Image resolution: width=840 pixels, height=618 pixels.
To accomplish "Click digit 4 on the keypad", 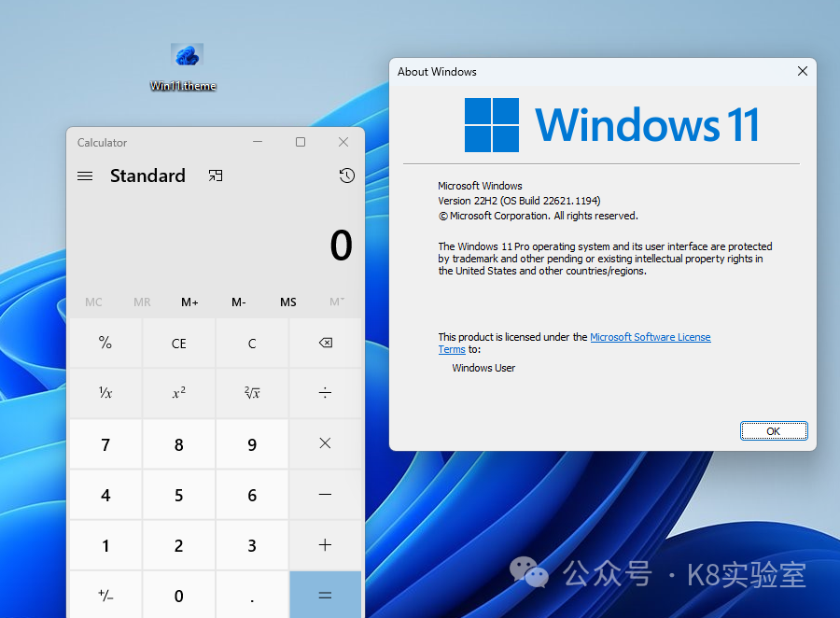I will 105,494.
